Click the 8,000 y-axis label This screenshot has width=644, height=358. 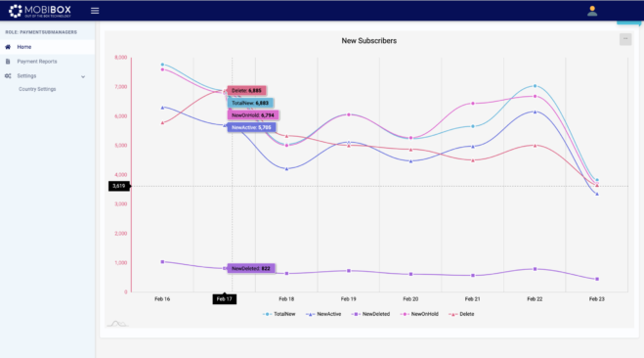[121, 57]
